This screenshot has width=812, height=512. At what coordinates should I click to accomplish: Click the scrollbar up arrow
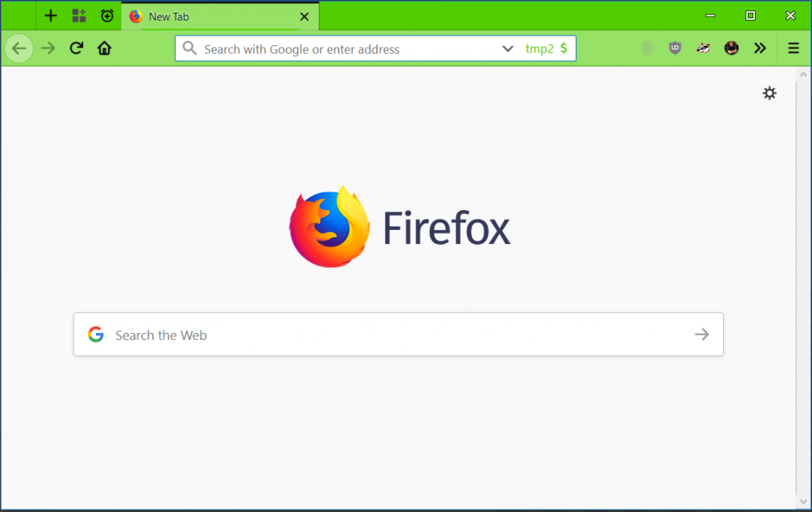click(803, 75)
